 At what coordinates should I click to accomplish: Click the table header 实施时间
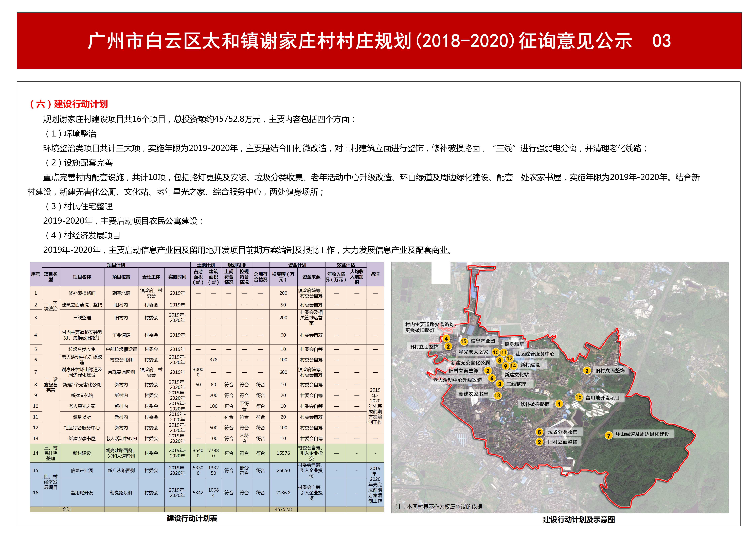coord(177,277)
